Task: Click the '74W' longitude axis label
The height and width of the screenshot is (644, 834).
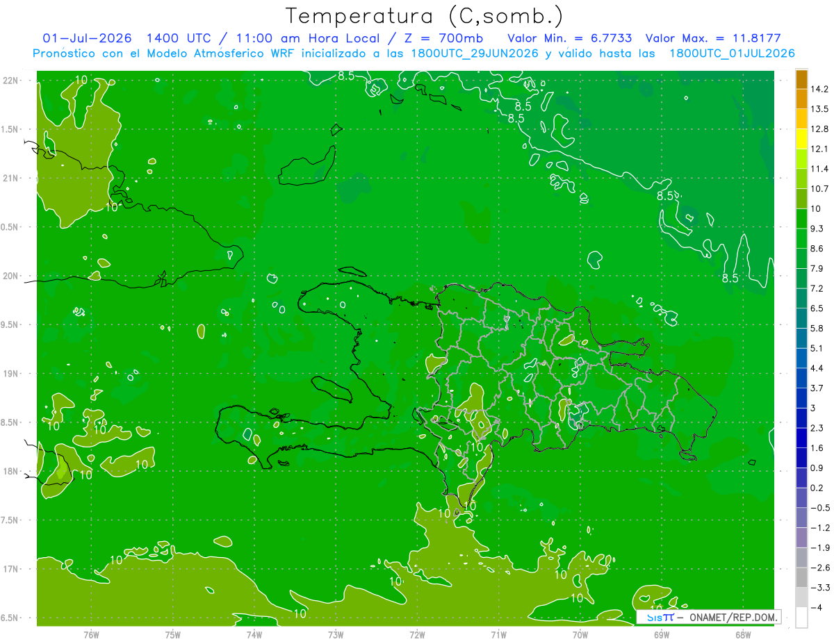Action: pos(254,635)
